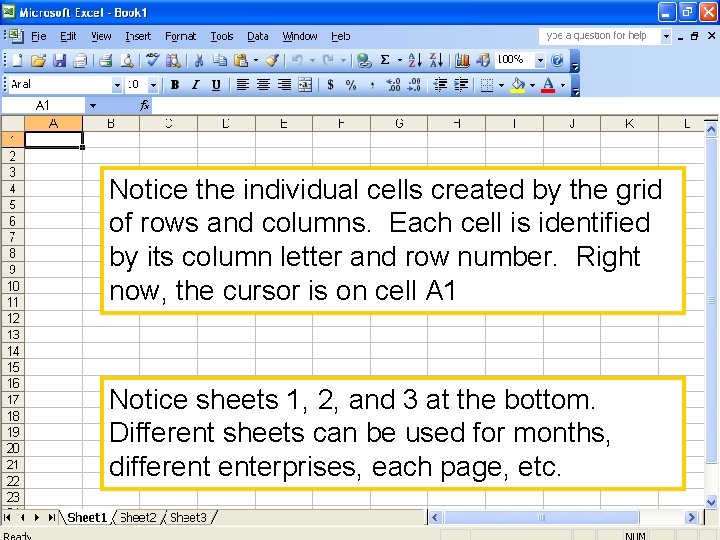Click the Print icon
The image size is (720, 540).
point(106,60)
